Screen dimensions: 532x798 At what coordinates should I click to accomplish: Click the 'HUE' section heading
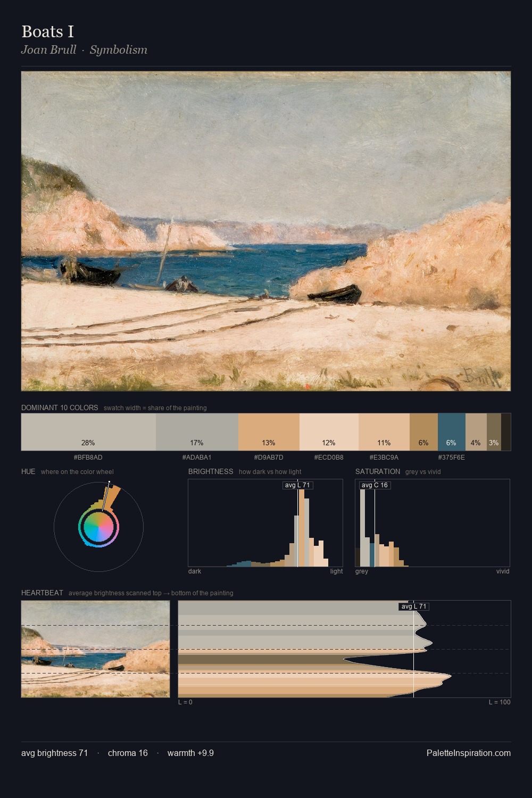pyautogui.click(x=28, y=471)
